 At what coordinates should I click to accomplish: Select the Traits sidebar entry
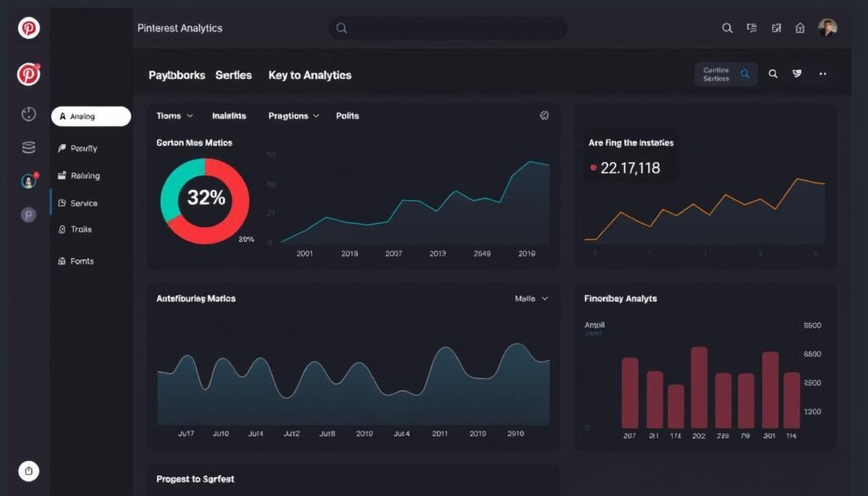coord(81,229)
